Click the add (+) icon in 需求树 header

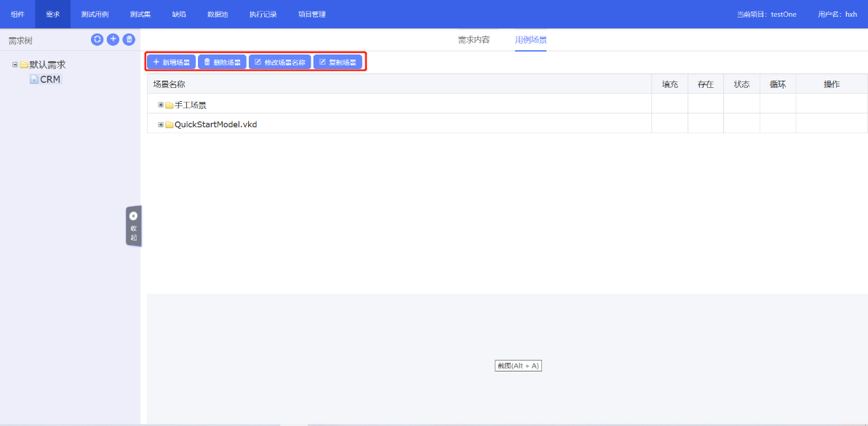point(113,39)
